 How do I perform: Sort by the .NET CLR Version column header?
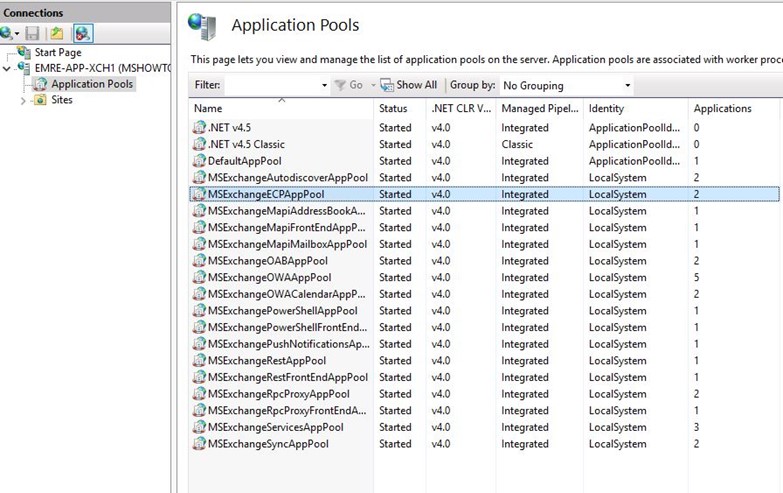pos(461,108)
